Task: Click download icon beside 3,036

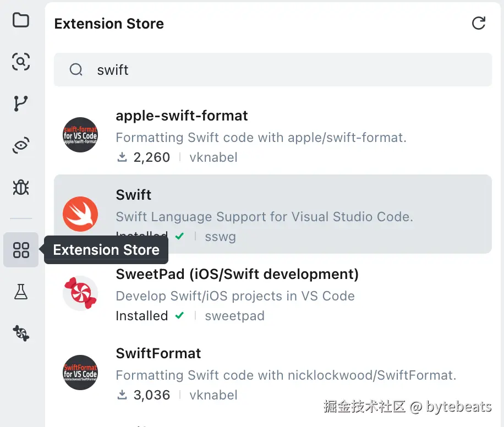Action: (x=122, y=395)
